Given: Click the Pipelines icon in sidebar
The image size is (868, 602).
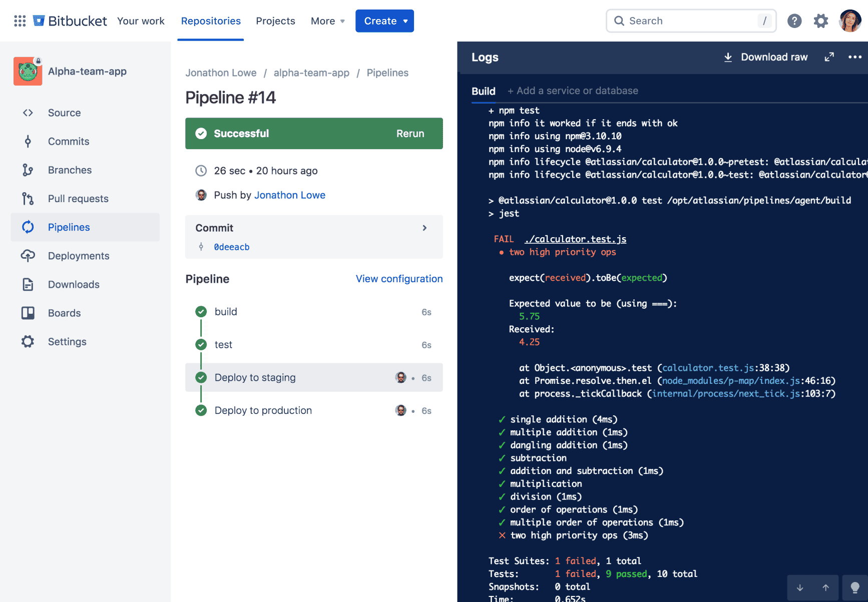Looking at the screenshot, I should pos(28,227).
